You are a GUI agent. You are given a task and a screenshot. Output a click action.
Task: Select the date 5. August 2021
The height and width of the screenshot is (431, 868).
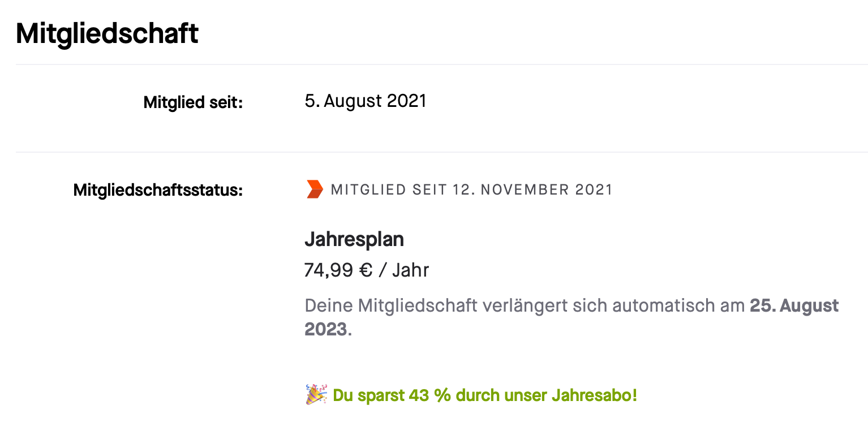pyautogui.click(x=365, y=101)
